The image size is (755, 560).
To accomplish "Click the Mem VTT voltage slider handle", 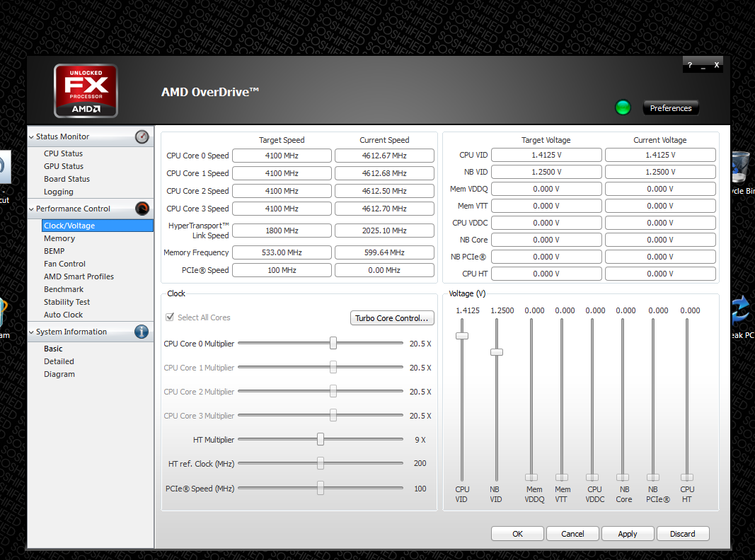I will click(x=561, y=477).
